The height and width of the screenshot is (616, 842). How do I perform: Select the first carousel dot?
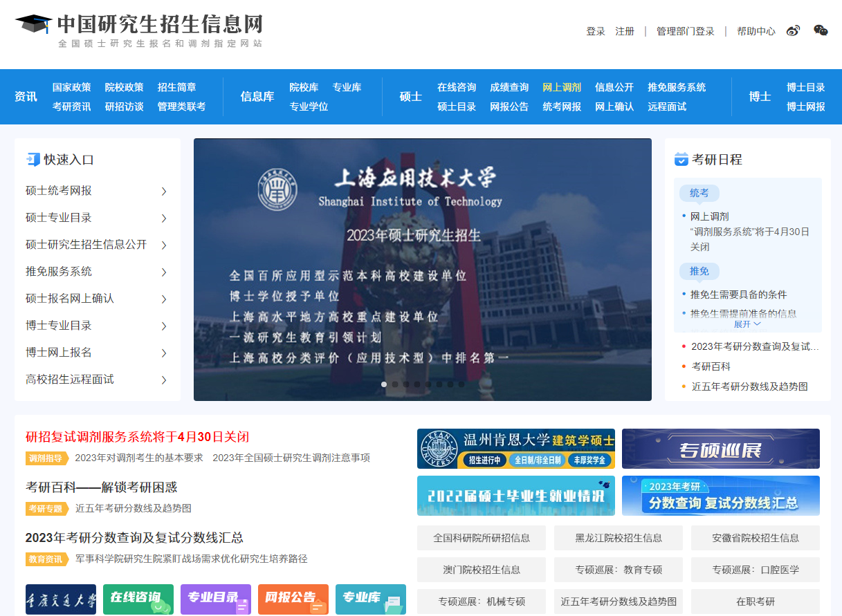pyautogui.click(x=383, y=384)
